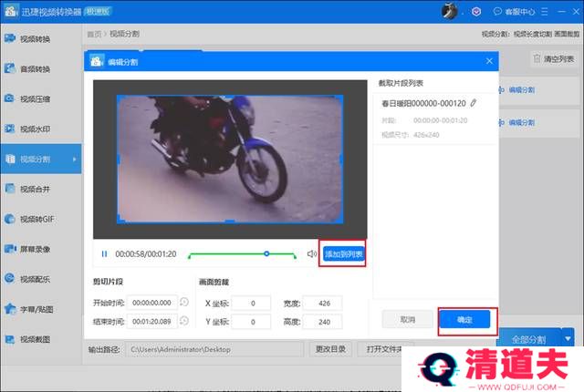Click the 宽度 input field
This screenshot has height=392, width=584.
tap(323, 303)
